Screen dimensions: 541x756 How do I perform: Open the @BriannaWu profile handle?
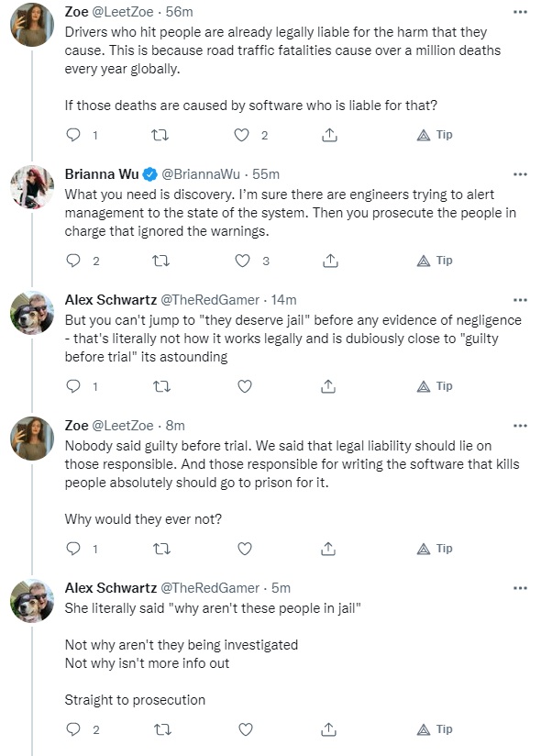[x=201, y=174]
